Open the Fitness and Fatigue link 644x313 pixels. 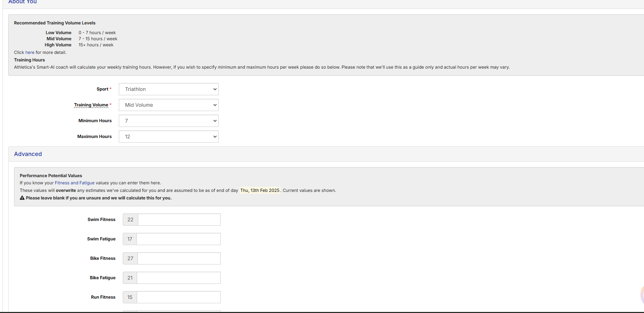[75, 183]
